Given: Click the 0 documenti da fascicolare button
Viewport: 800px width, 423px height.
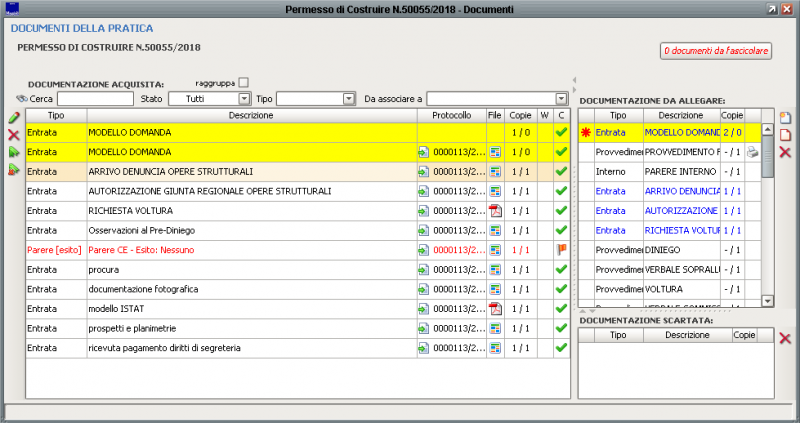Looking at the screenshot, I should click(716, 51).
